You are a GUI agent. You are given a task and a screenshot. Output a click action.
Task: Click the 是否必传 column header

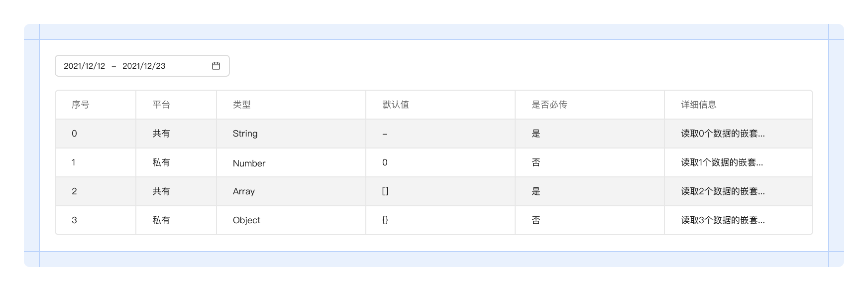[549, 105]
